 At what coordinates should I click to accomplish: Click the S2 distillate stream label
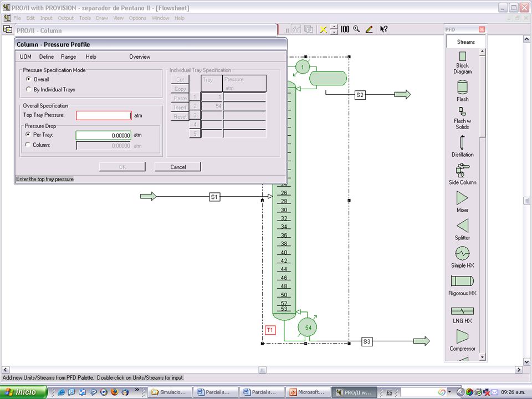click(x=360, y=95)
